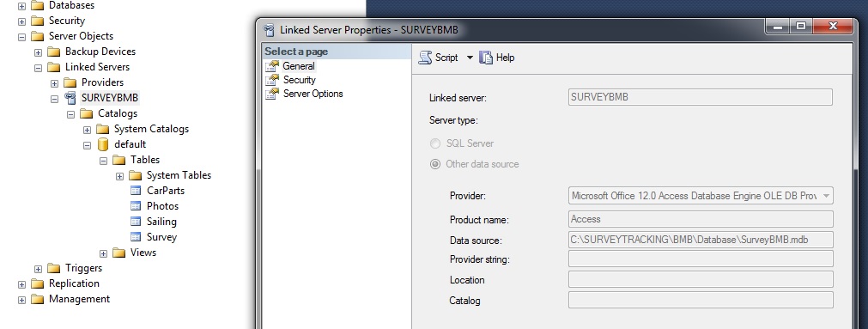Click the Script scroll icon in toolbar
Image resolution: width=868 pixels, height=329 pixels.
click(425, 58)
